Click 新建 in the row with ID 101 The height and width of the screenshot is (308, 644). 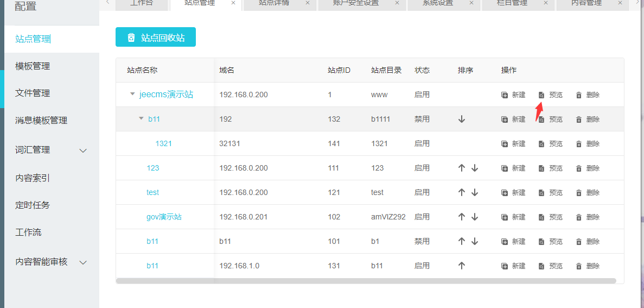(513, 241)
